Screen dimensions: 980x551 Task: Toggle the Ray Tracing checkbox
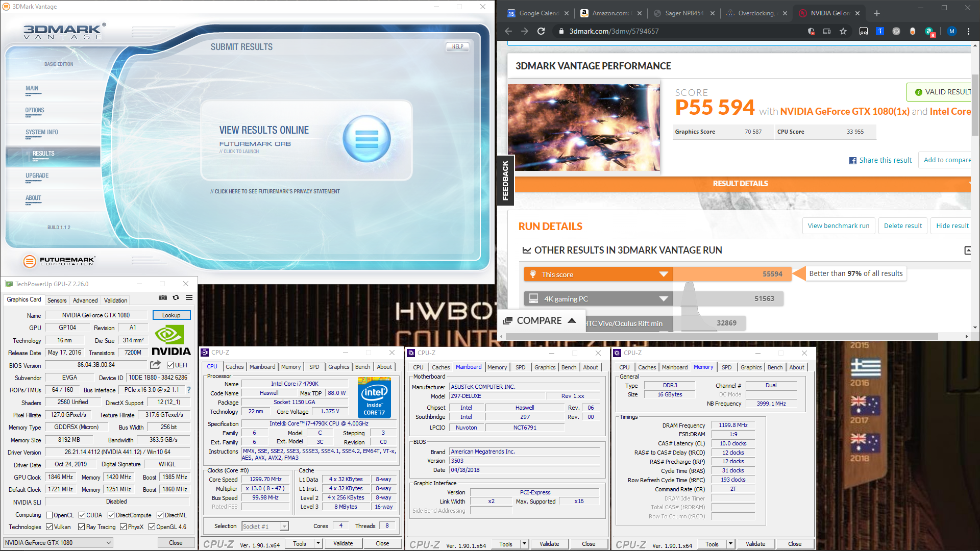coord(82,527)
